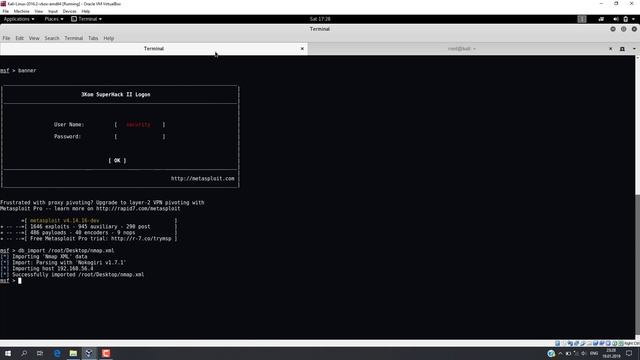Viewport: 640px width, 360px height.
Task: Click the round blue tray icon
Action: [551, 353]
